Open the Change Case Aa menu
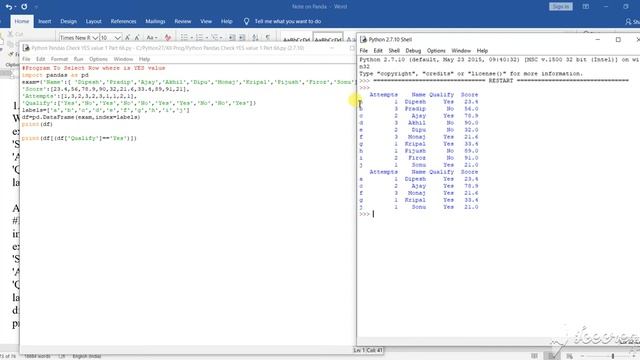The height and width of the screenshot is (360, 640). (x=152, y=38)
